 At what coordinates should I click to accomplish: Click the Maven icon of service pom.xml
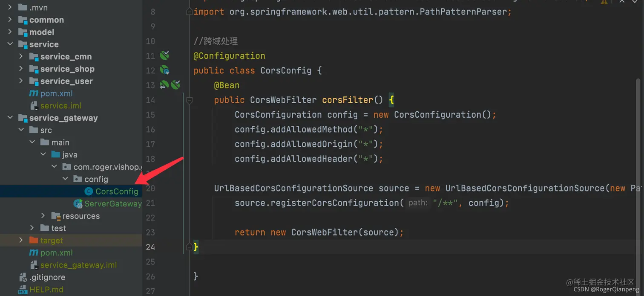tap(34, 93)
